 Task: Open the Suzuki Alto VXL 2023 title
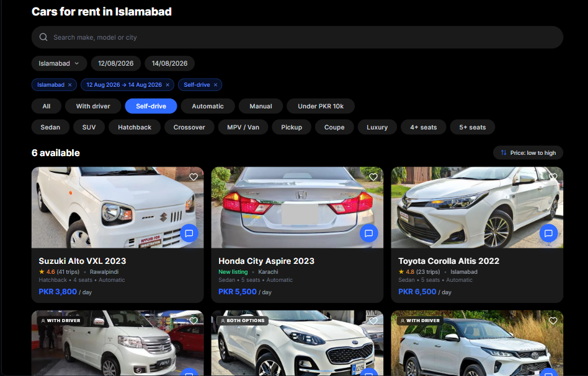(x=82, y=261)
